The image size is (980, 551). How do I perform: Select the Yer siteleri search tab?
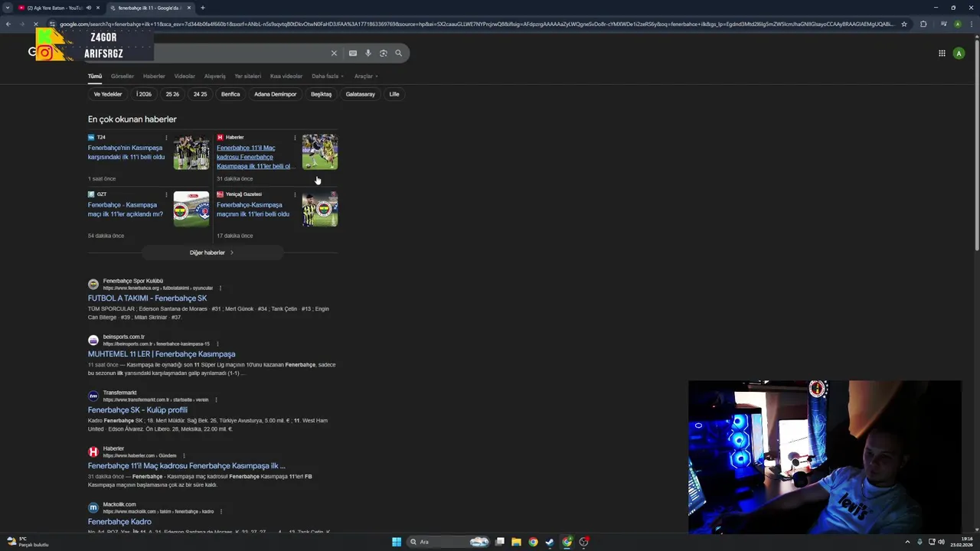click(x=248, y=76)
